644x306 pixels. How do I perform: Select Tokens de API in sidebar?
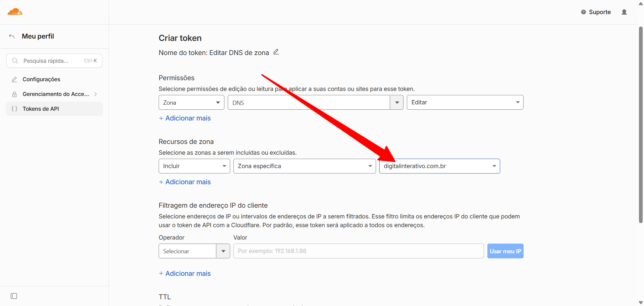(x=54, y=109)
